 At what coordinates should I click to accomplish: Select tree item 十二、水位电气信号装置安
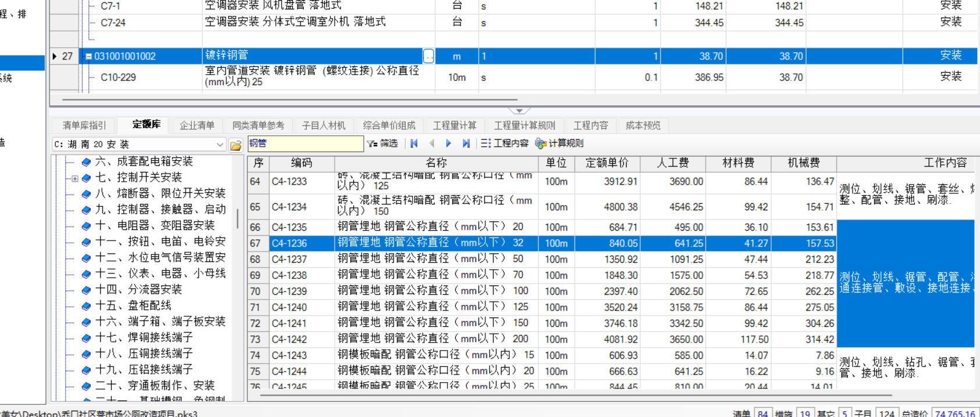coord(160,257)
